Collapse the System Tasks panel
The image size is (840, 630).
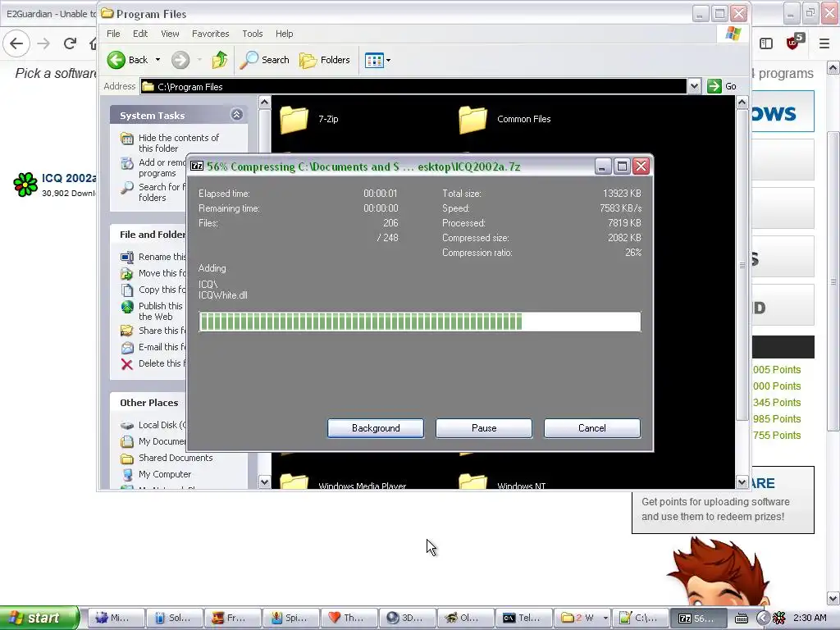(x=236, y=115)
